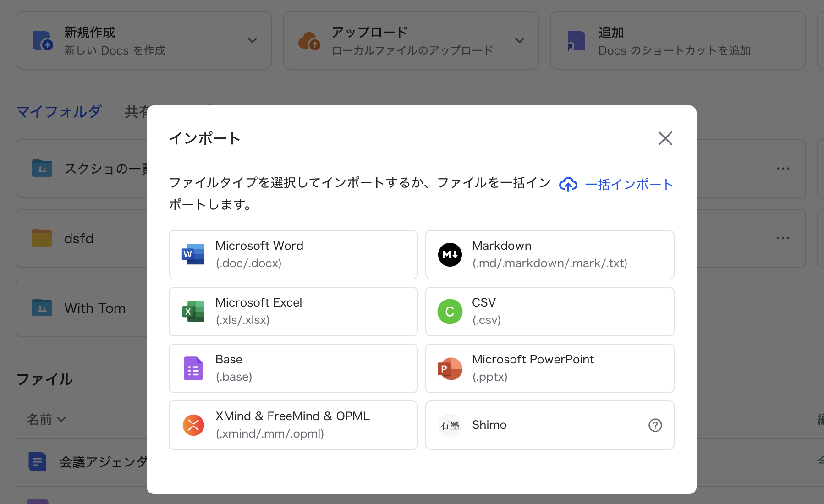Click the ファイル section heading
The image size is (824, 504).
point(44,379)
